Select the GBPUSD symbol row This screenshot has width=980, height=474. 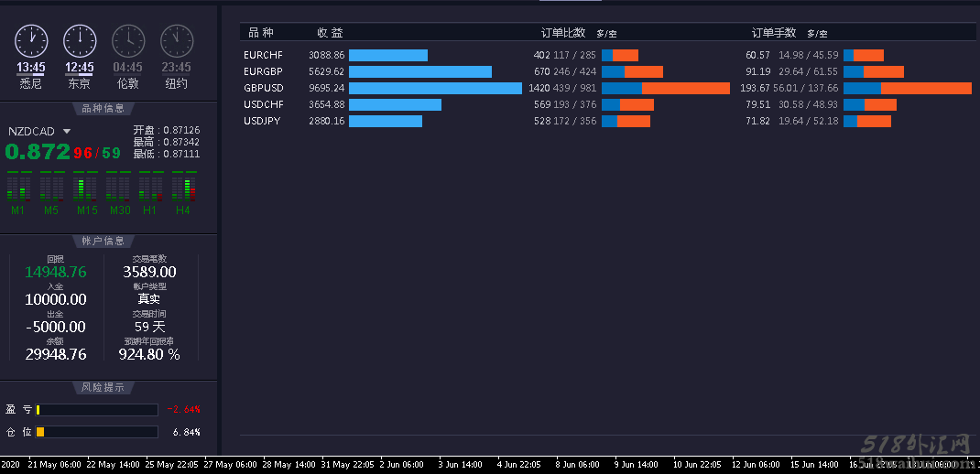click(x=606, y=88)
